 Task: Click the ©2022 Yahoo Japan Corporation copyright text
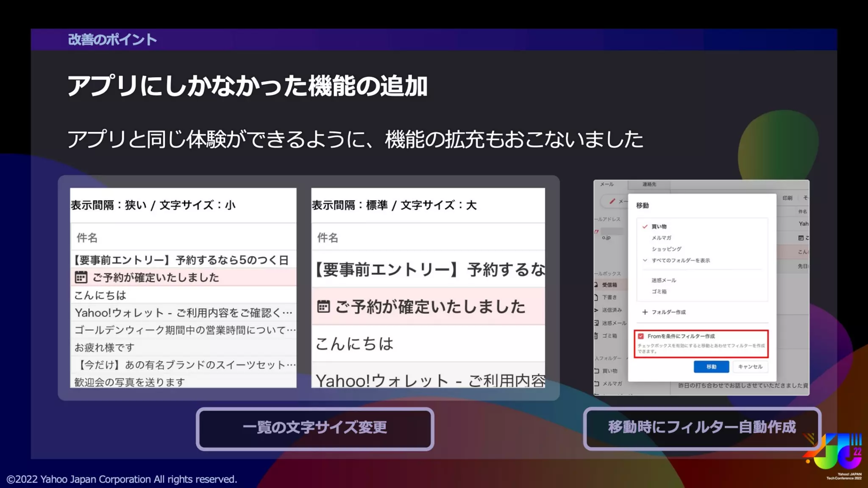(x=122, y=479)
